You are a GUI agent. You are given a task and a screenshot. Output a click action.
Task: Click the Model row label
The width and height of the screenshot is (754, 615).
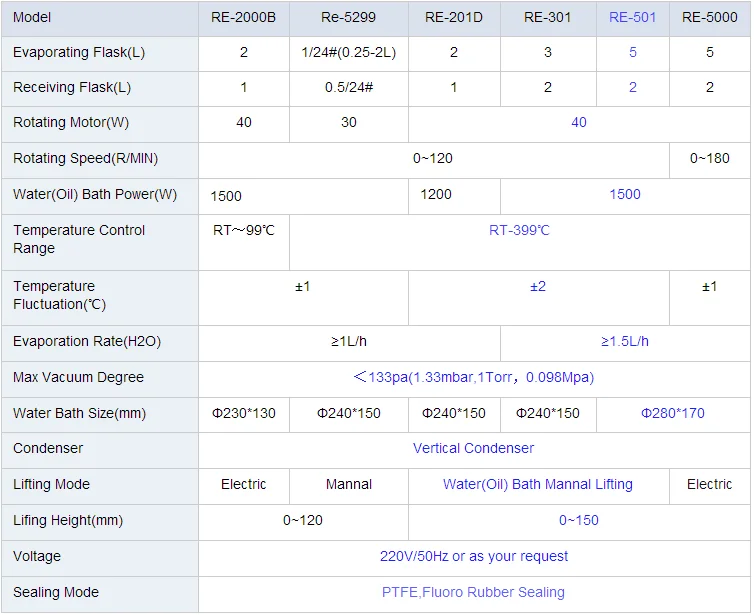pos(32,17)
